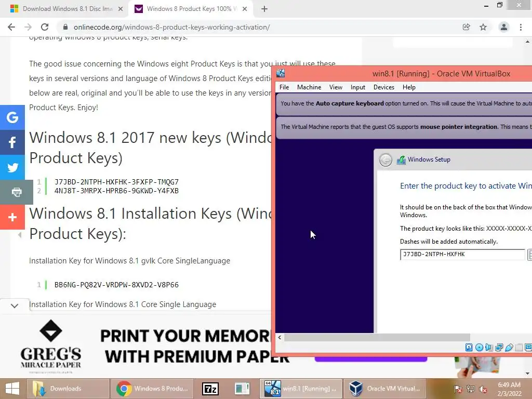Click the VirtualBox shared folders status icon
Image resolution: width=532 pixels, height=399 pixels.
[x=518, y=347]
